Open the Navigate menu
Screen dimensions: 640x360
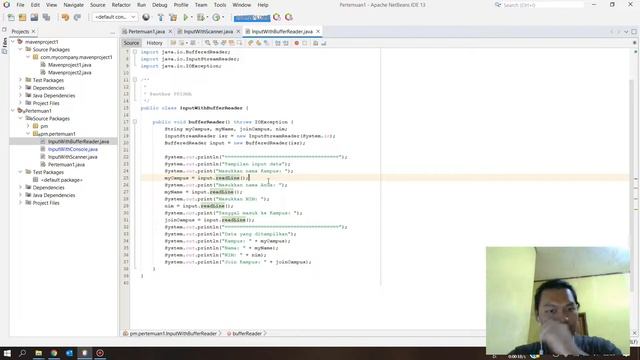[x=73, y=5]
